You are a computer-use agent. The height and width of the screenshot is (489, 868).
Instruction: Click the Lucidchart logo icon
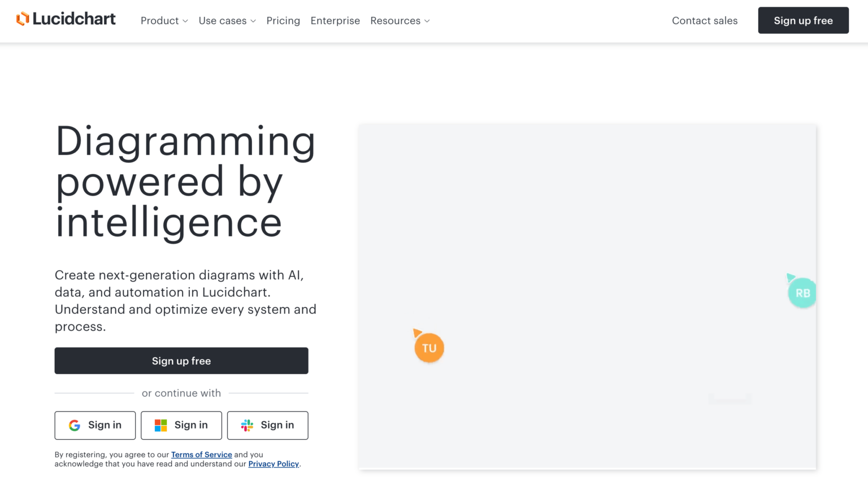pos(23,19)
